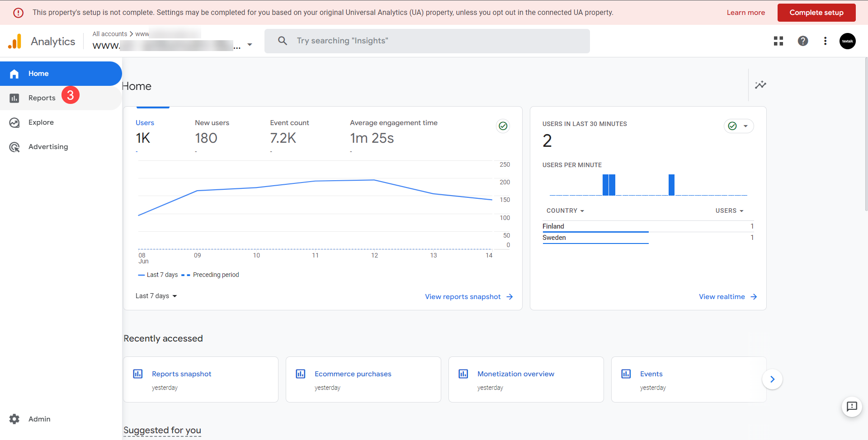The image size is (868, 440).
Task: Click the help question mark icon
Action: [802, 41]
